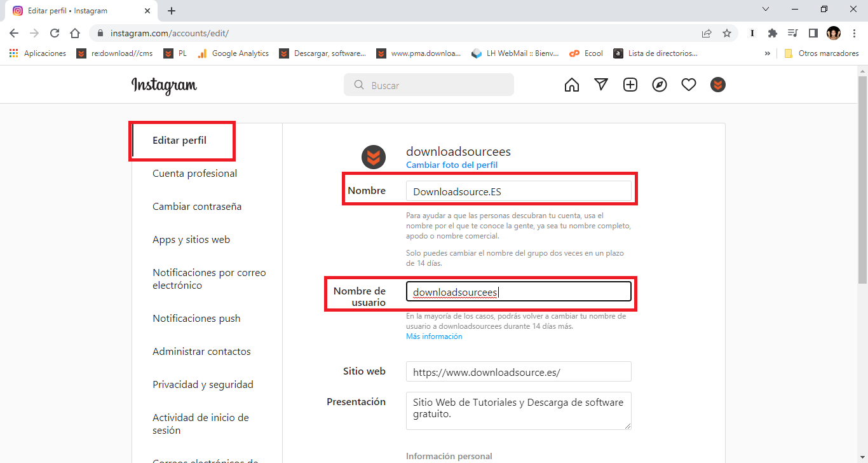Open browser home page button
868x463 pixels.
coord(75,33)
